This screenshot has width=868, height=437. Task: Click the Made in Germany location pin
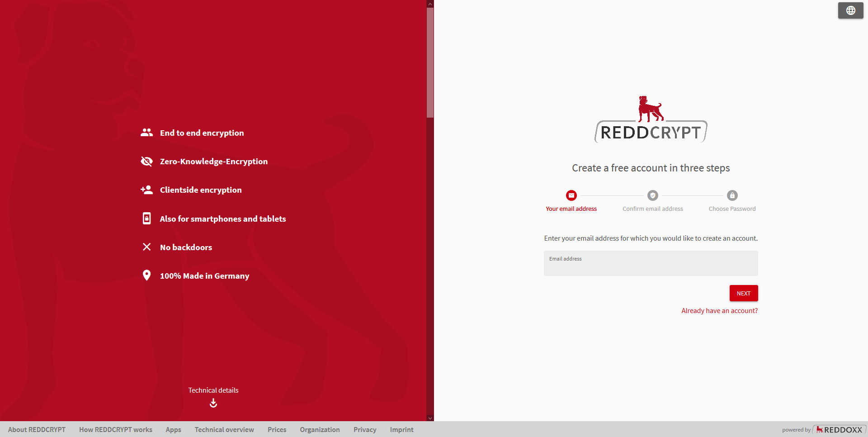(146, 275)
